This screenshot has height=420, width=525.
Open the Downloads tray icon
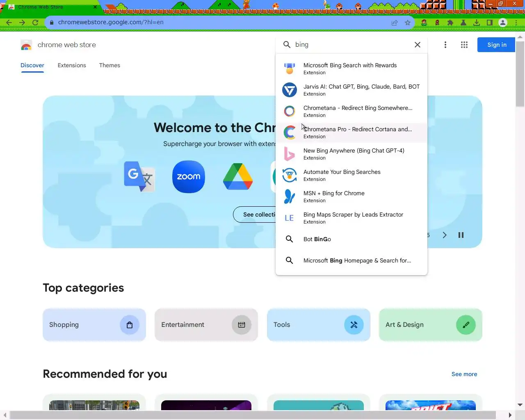tap(477, 23)
